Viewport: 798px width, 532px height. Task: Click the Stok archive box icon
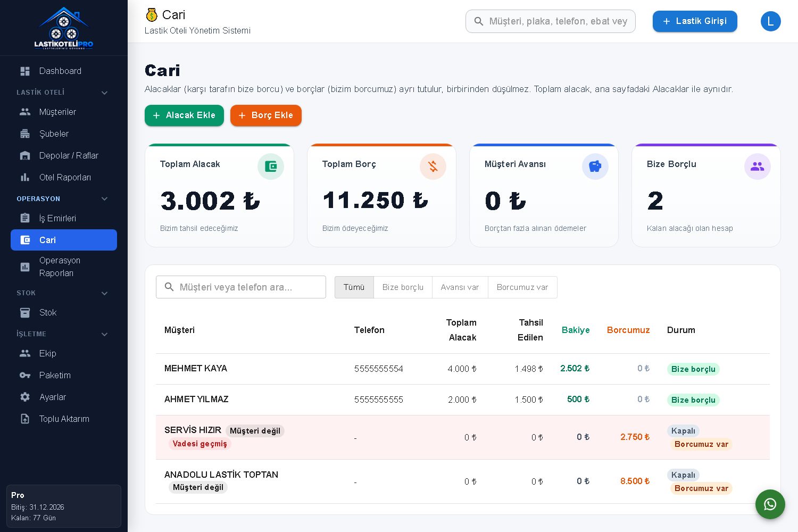click(25, 313)
